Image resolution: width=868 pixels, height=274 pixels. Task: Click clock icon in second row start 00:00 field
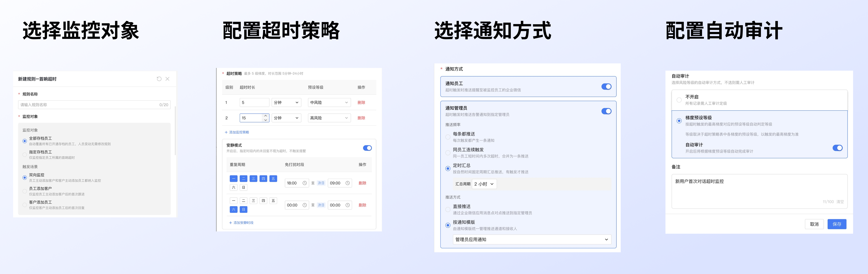point(305,205)
